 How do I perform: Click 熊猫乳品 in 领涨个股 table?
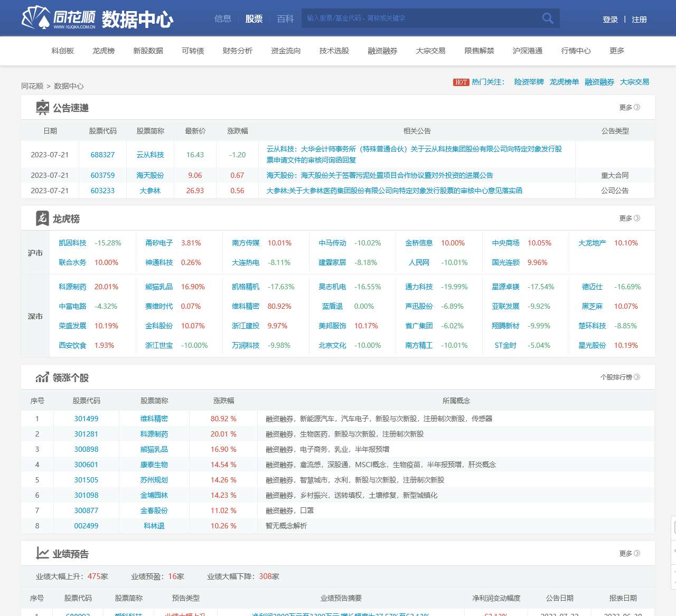154,449
